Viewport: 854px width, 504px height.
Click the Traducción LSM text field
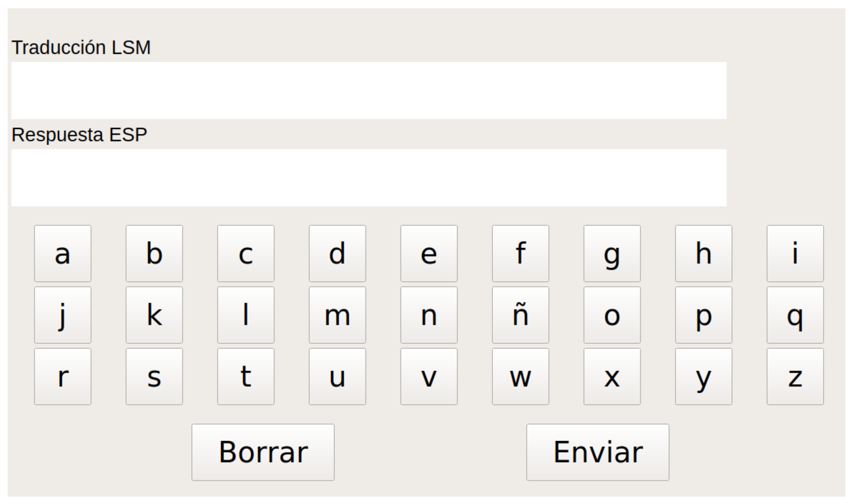369,91
